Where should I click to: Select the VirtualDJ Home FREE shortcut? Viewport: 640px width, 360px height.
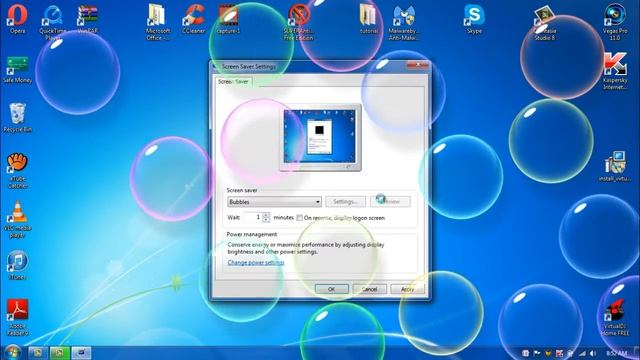point(615,318)
